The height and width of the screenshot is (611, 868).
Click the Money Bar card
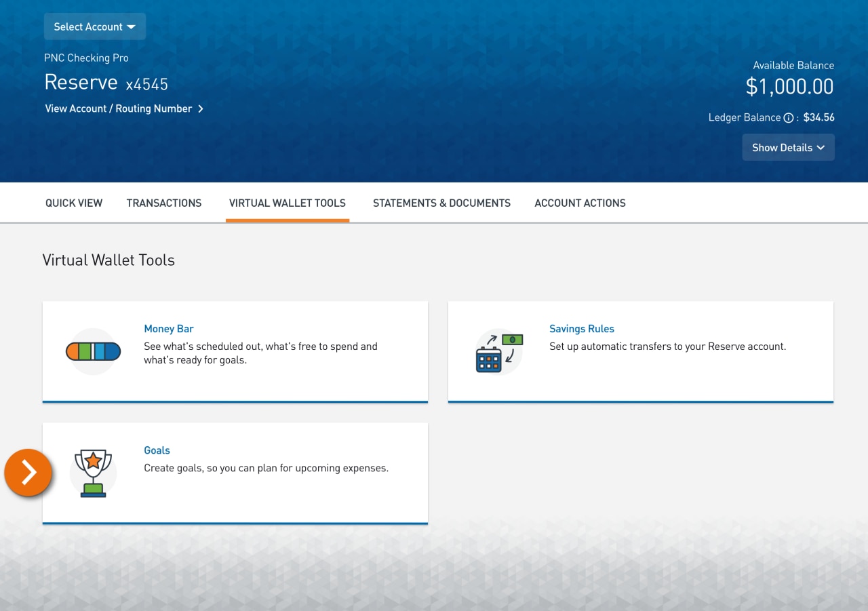[x=235, y=351]
